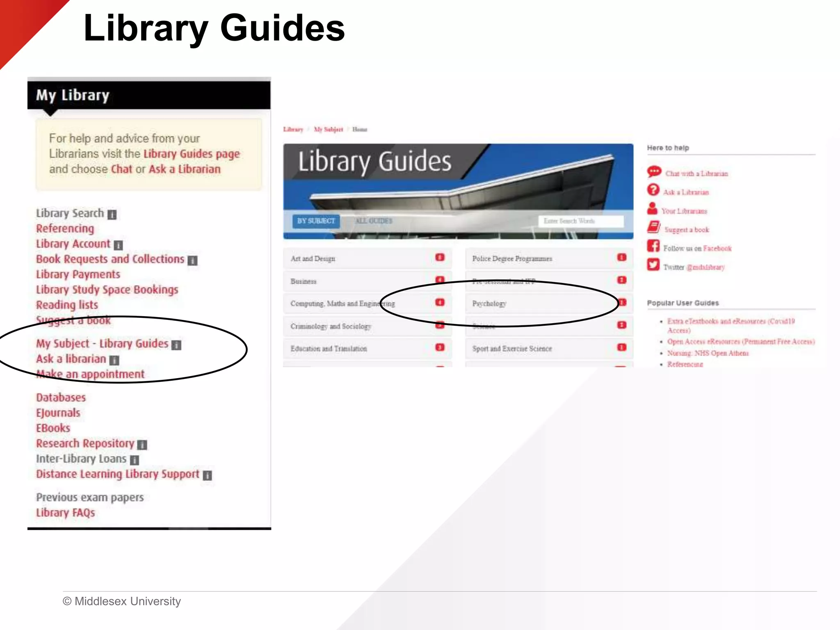Open the Sport and Exercise Science guide

[x=549, y=349]
